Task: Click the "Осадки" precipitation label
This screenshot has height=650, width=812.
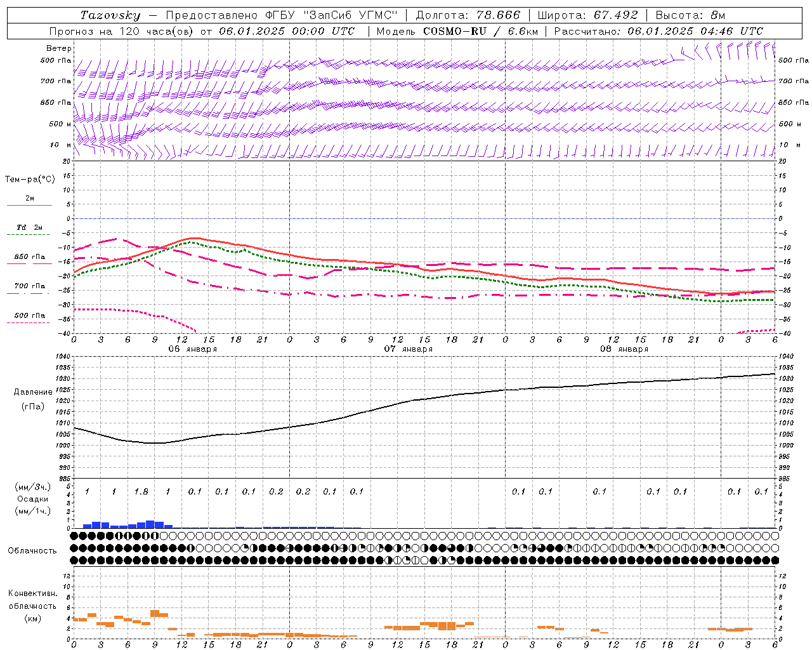Action: tap(32, 499)
